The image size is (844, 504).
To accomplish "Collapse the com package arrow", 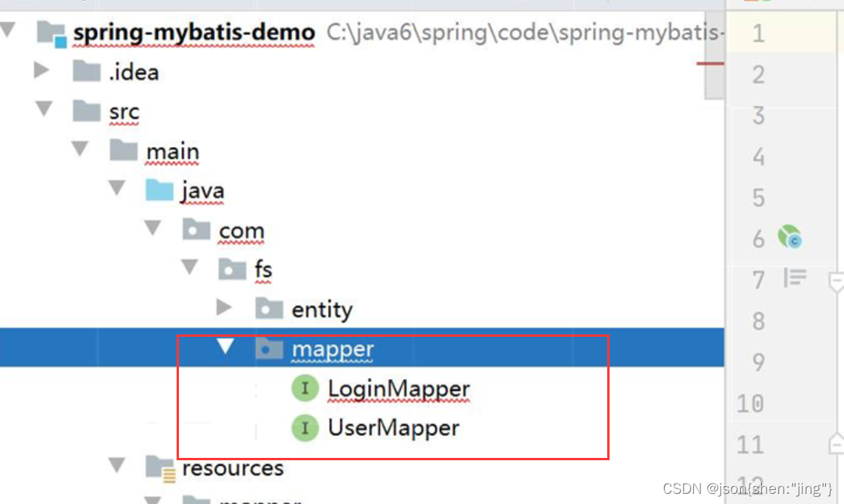I will 153,227.
